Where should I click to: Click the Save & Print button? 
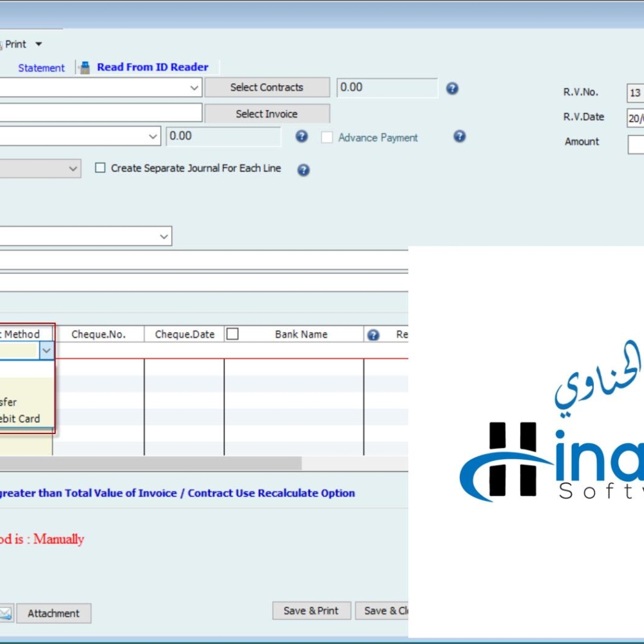[x=311, y=611]
